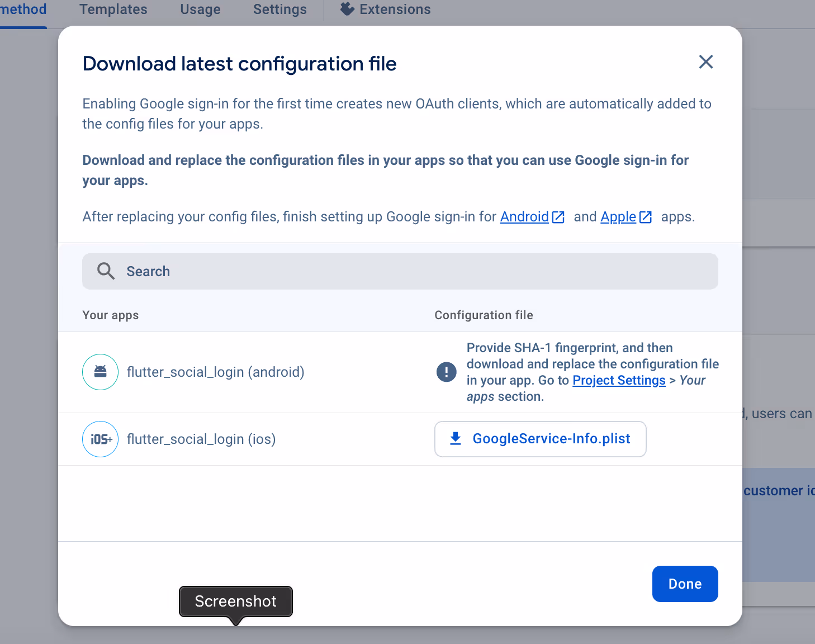This screenshot has height=644, width=815.
Task: Click the Configuration file column header
Action: point(484,315)
